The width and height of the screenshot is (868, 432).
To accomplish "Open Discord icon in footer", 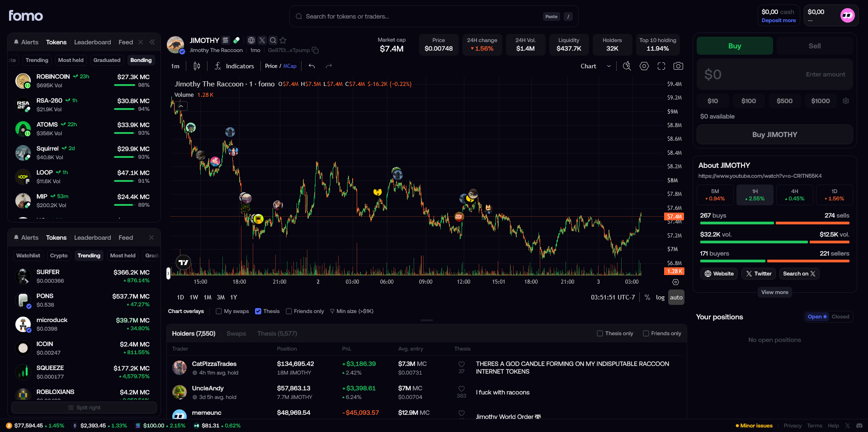I will pos(859,426).
